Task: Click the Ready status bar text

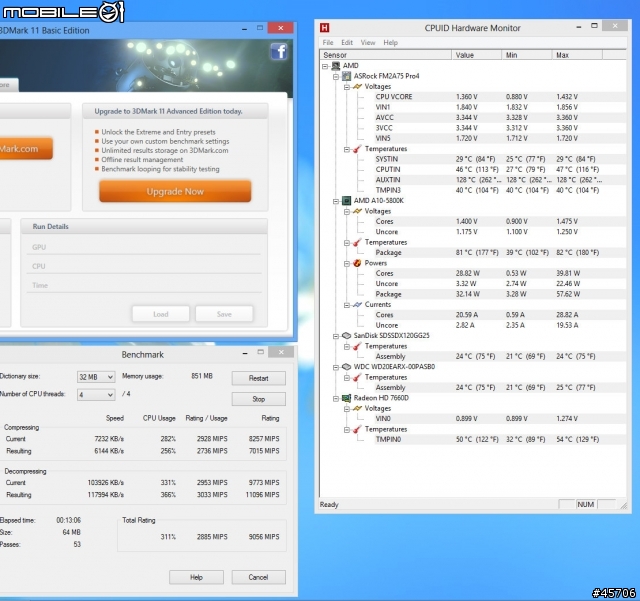Action: point(329,505)
